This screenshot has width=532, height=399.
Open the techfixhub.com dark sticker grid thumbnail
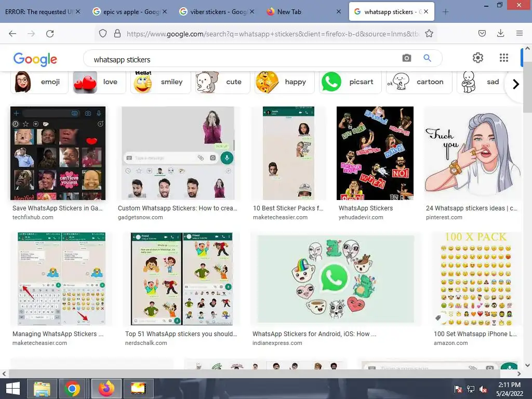click(x=58, y=153)
